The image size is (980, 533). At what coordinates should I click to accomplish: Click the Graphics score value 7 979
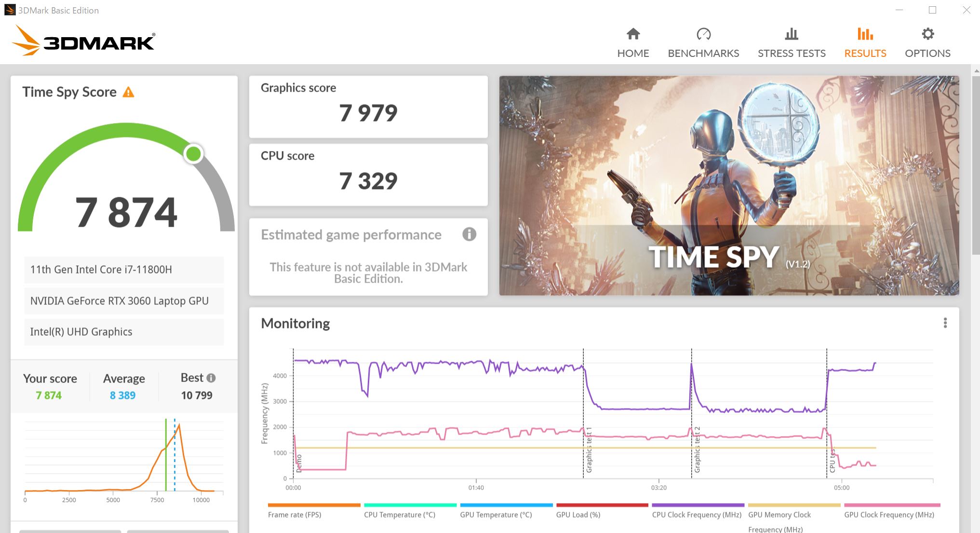368,113
